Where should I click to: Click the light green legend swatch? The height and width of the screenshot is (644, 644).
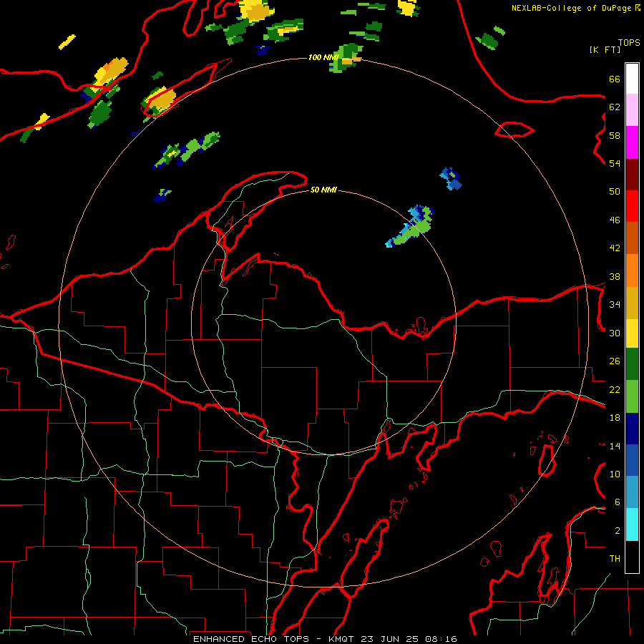[632, 396]
